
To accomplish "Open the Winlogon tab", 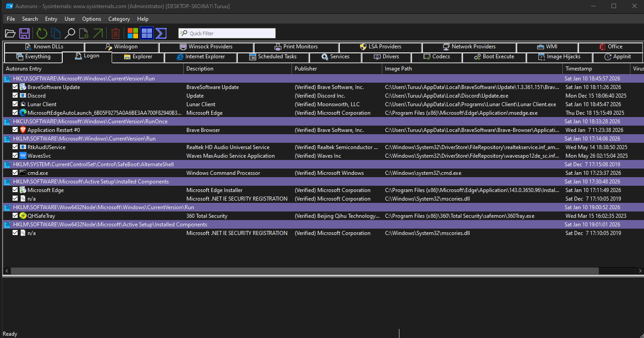I will click(121, 47).
